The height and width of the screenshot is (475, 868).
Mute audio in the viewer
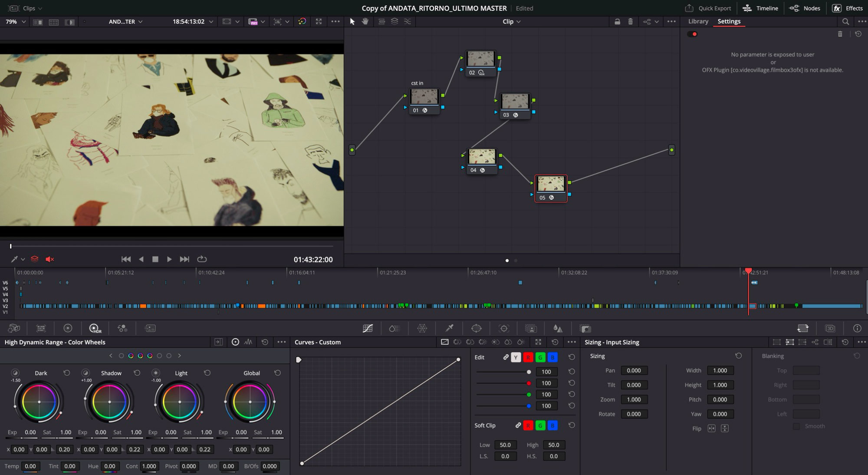50,259
